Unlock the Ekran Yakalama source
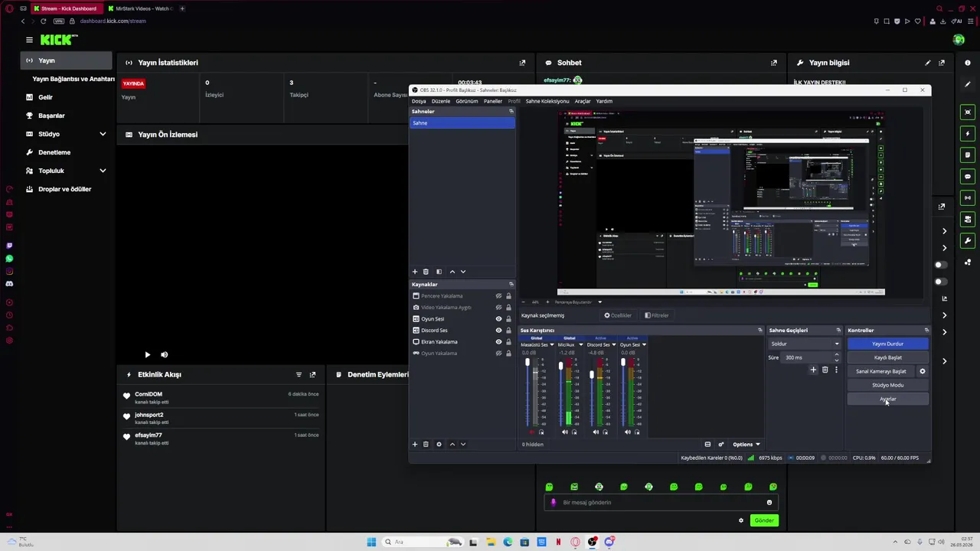 (508, 342)
